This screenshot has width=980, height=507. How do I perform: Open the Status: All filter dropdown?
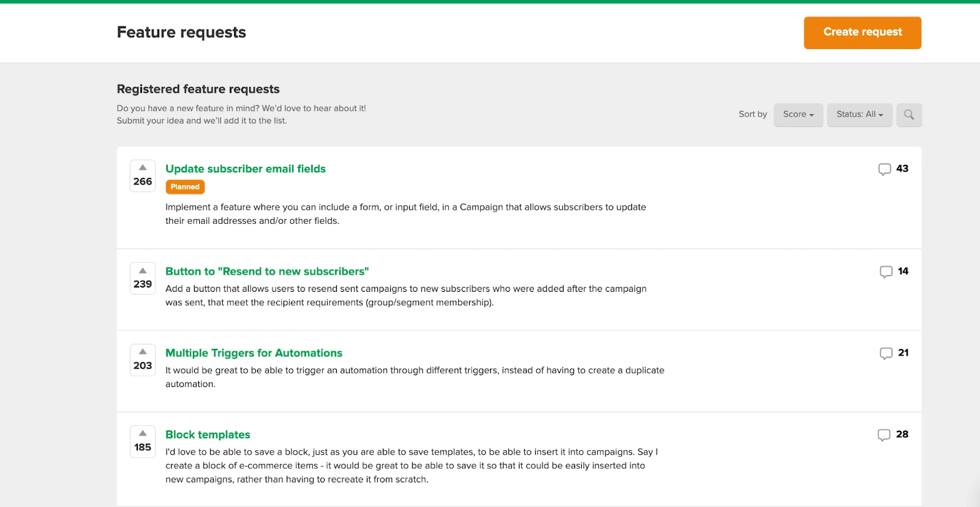[x=859, y=115]
